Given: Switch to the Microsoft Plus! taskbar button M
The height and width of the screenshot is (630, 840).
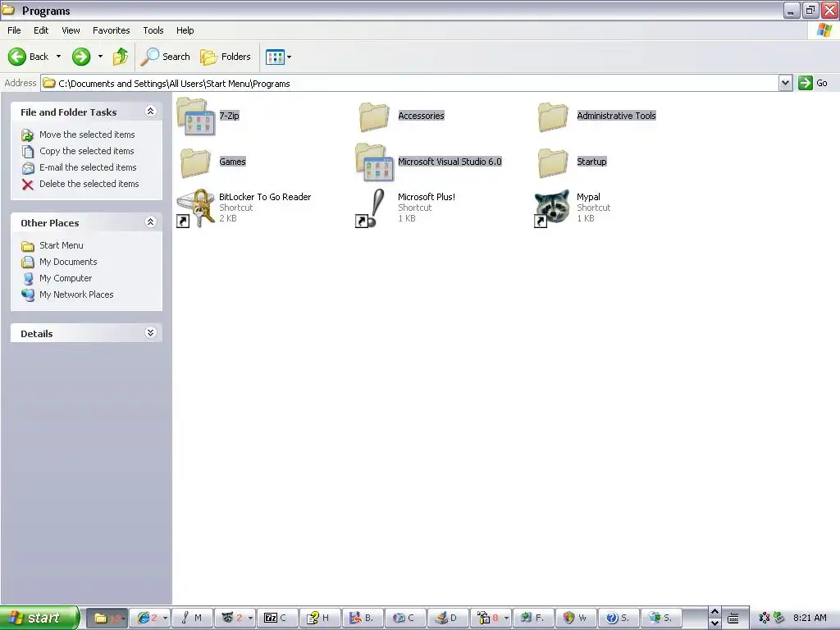Looking at the screenshot, I should [192, 619].
